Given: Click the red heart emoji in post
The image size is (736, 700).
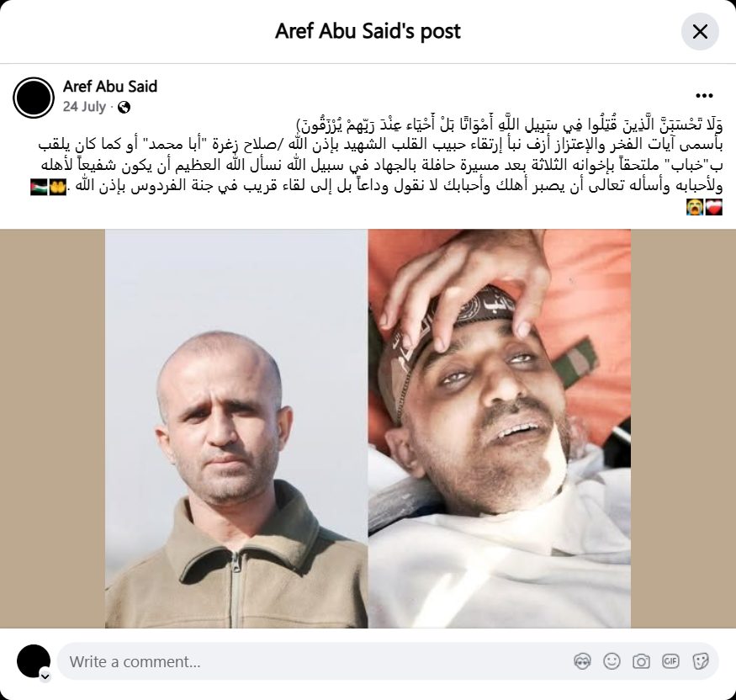Looking at the screenshot, I should point(713,207).
